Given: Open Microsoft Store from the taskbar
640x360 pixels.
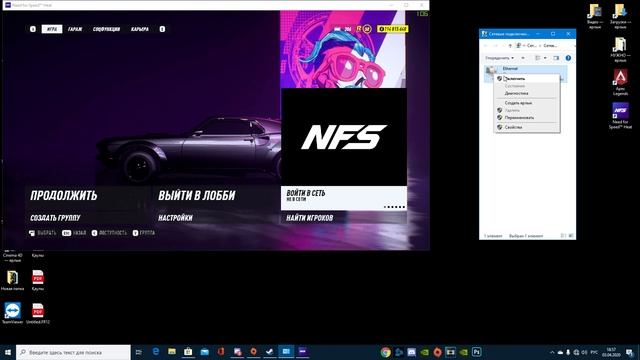Looking at the screenshot, I should (x=188, y=351).
